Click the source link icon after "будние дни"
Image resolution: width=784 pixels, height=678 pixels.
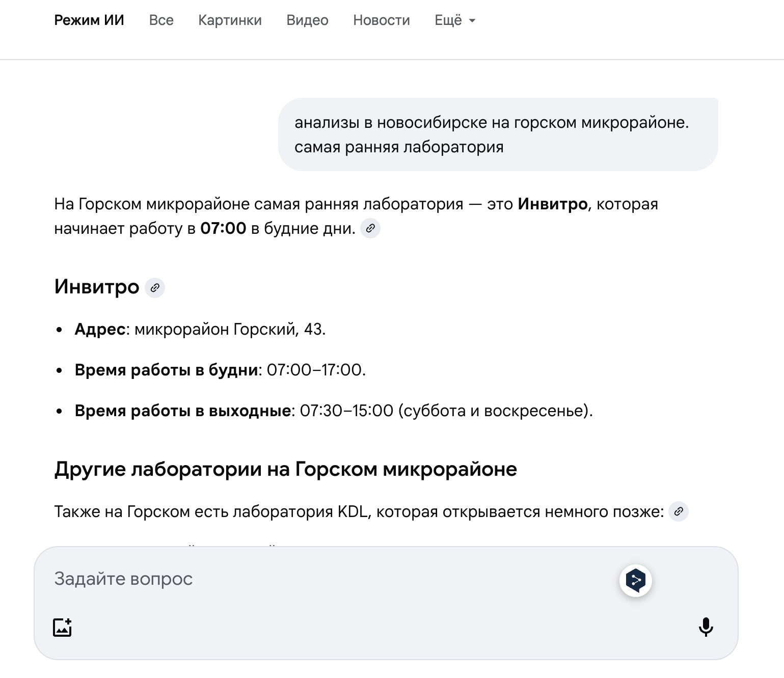(x=370, y=228)
